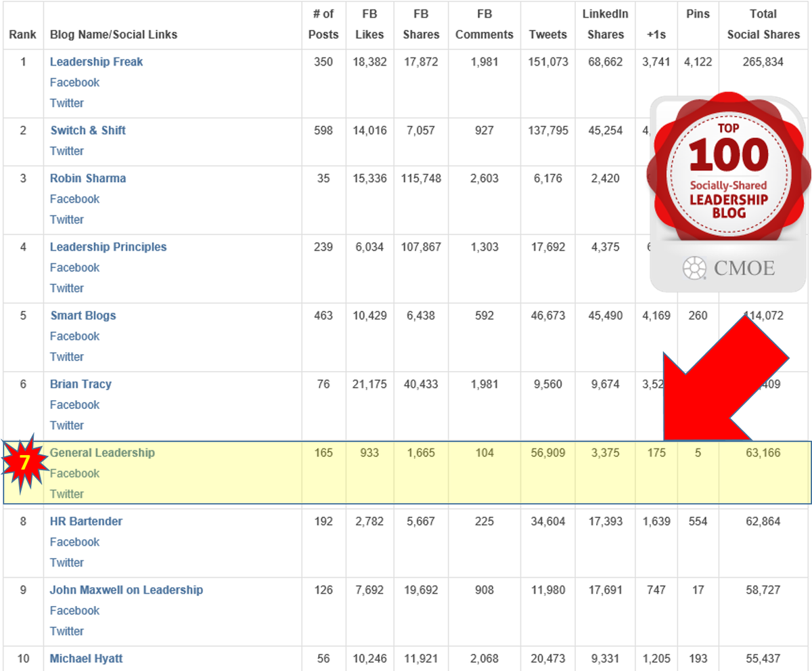812x671 pixels.
Task: Open the Smart Blogs link
Action: click(x=83, y=316)
